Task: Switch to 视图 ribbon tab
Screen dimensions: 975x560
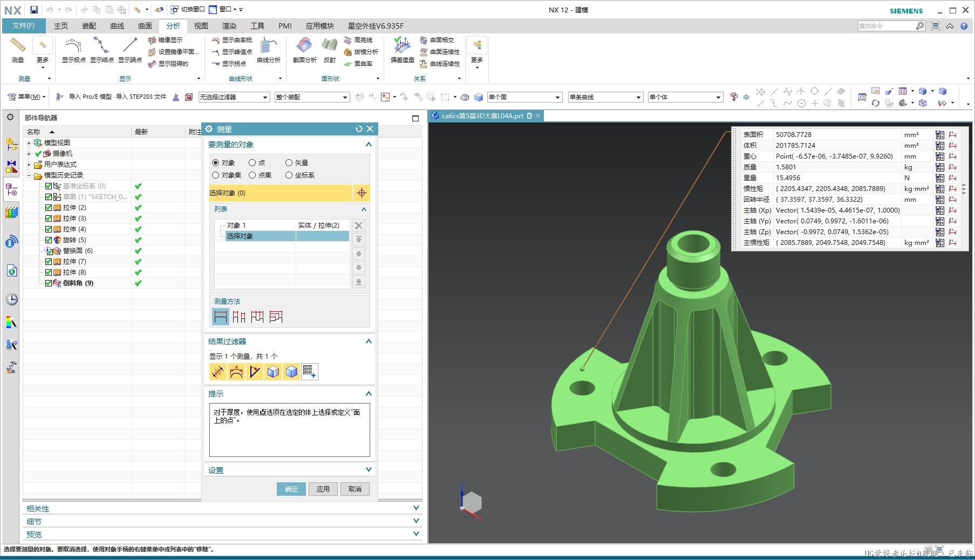Action: 201,26
